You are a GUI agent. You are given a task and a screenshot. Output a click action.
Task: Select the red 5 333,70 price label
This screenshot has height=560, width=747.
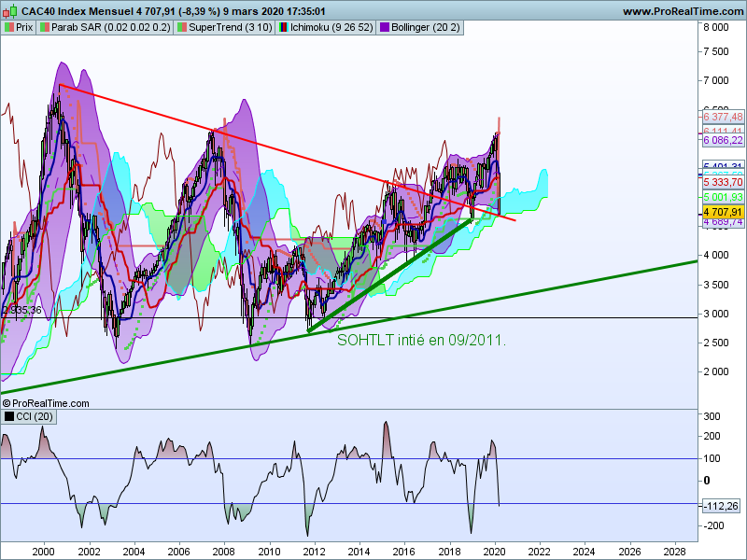coord(723,182)
